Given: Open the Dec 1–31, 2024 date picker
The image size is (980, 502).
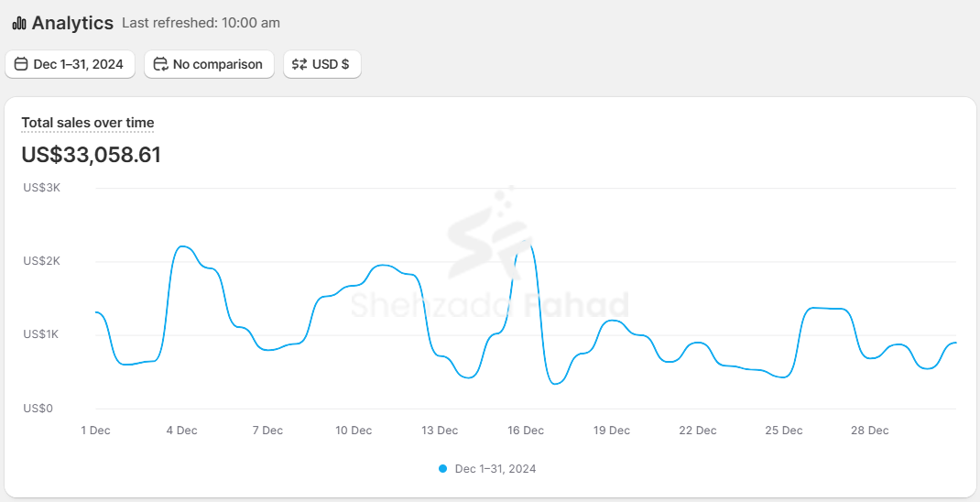Looking at the screenshot, I should click(71, 64).
